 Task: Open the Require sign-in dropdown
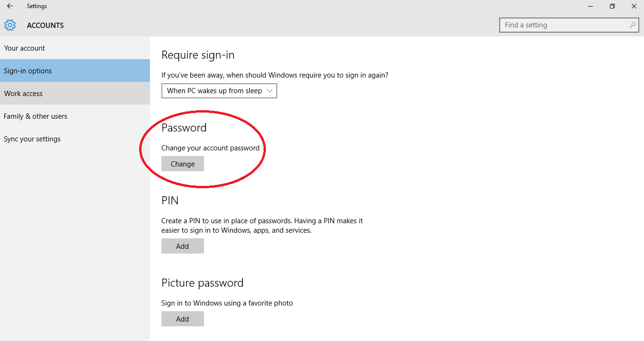[219, 91]
